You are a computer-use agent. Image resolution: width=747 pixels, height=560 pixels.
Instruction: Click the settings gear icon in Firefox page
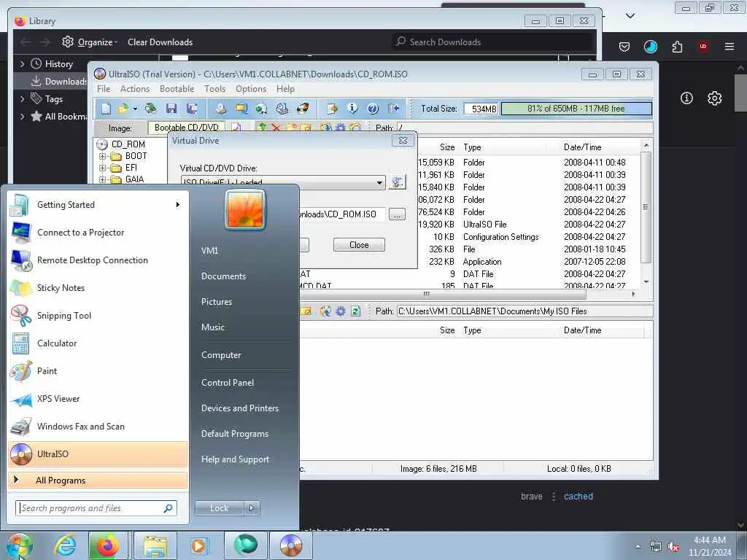(x=714, y=98)
